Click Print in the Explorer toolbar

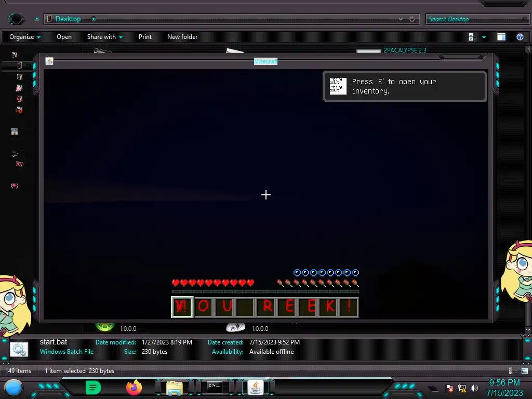145,37
